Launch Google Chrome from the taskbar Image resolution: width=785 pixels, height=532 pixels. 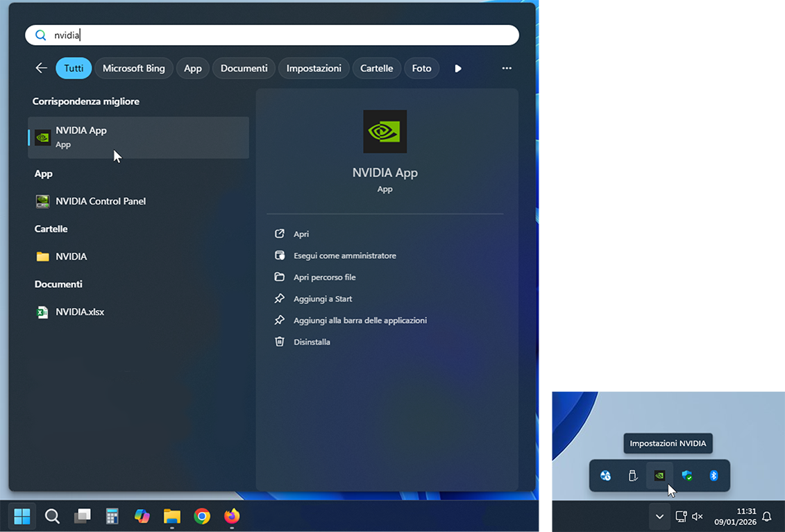click(x=202, y=516)
